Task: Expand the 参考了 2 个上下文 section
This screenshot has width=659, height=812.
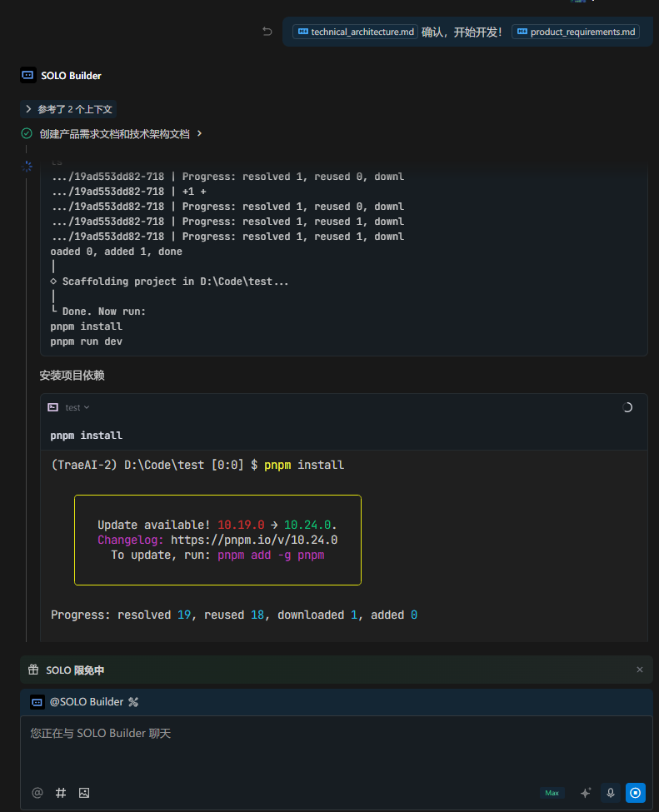Action: [68, 109]
